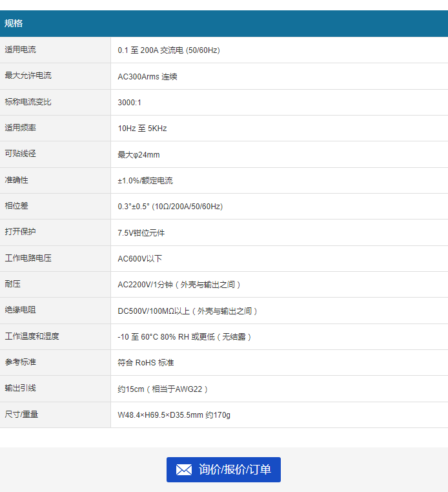The width and height of the screenshot is (448, 492).
Task: Select the 最大允许电流 row label
Action: pos(28,76)
